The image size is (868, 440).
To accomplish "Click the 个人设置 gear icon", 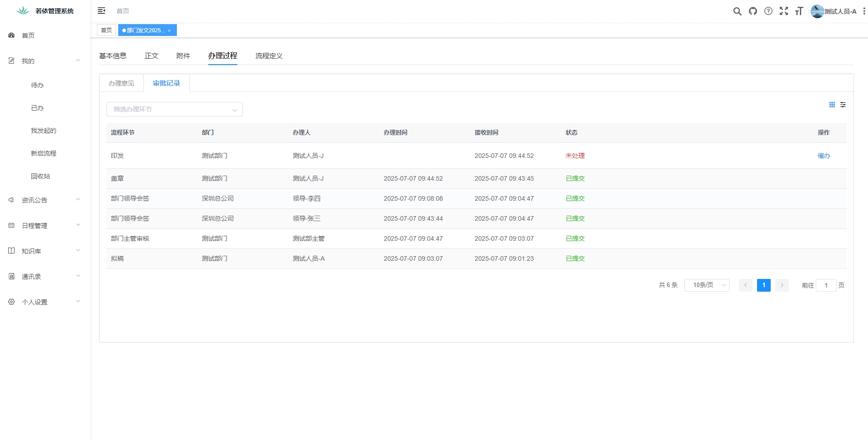I will tap(11, 302).
